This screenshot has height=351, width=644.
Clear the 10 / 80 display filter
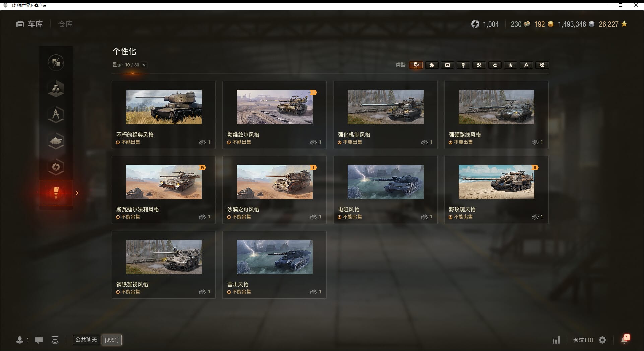[144, 65]
